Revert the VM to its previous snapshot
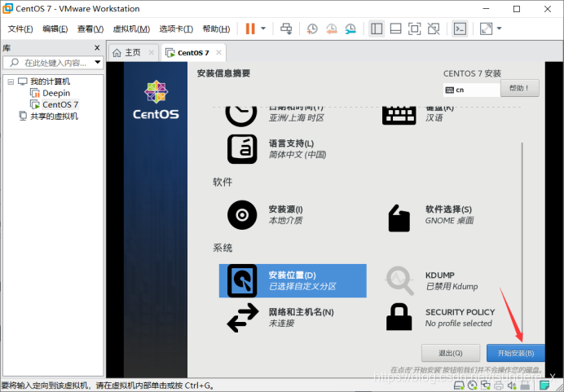The image size is (564, 392). (331, 29)
